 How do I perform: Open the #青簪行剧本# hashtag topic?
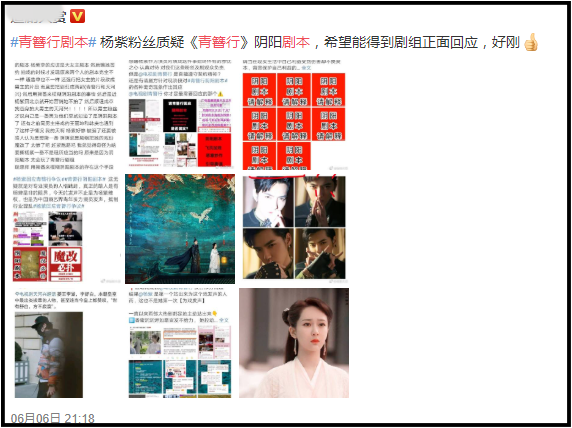point(53,42)
